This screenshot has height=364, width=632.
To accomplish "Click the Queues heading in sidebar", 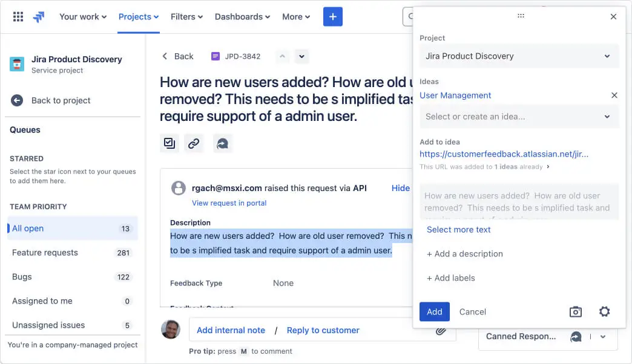I will 25,129.
